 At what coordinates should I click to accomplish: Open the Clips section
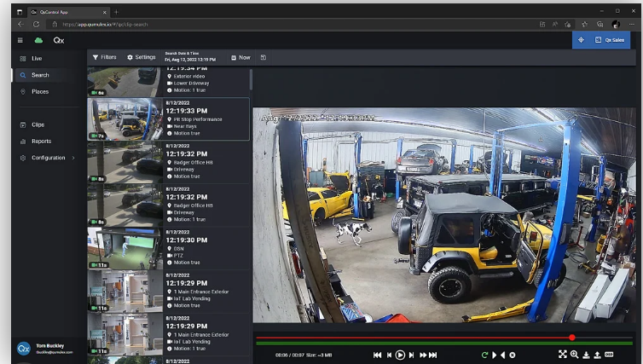coord(38,124)
